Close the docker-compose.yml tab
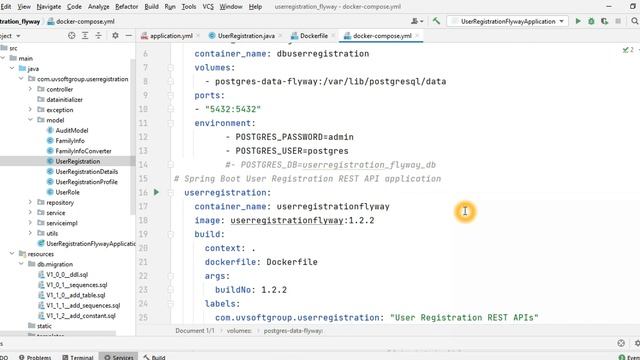 (x=417, y=36)
